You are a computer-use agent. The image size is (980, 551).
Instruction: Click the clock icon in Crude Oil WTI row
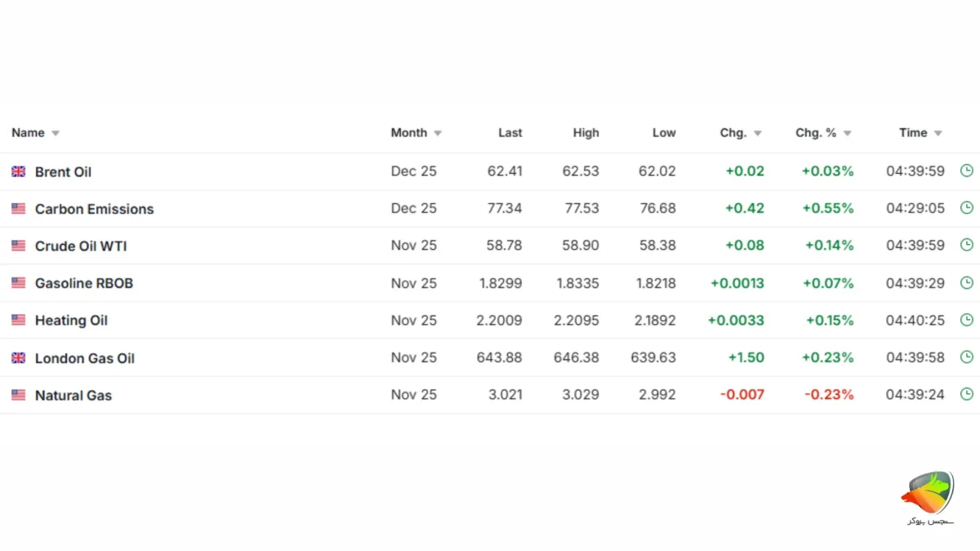pyautogui.click(x=966, y=245)
